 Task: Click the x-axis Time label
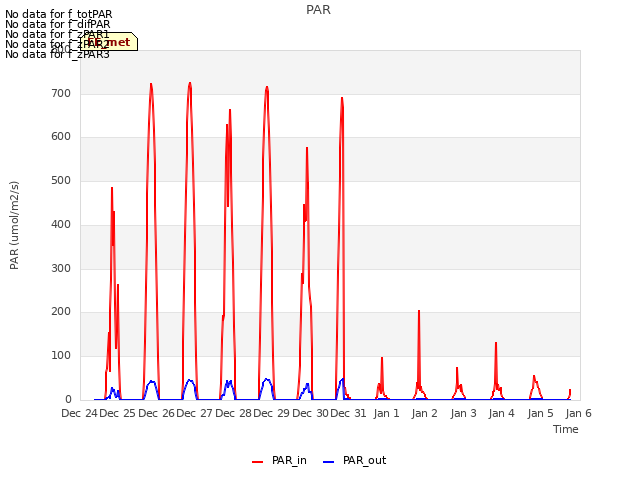click(566, 429)
